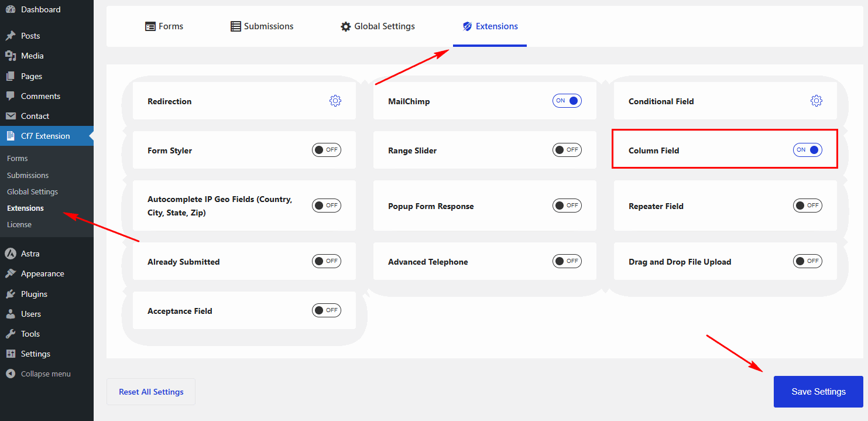868x421 pixels.
Task: Click the Collapse menu arrow icon
Action: point(11,374)
